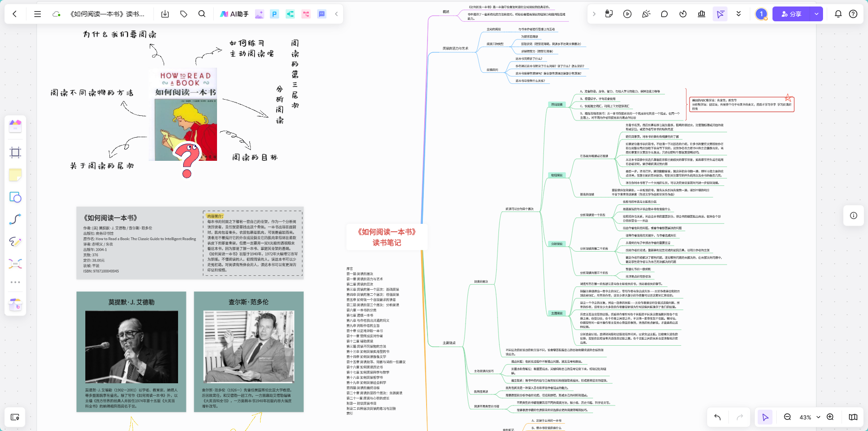The height and width of the screenshot is (431, 868).
Task: Select the pen drawing tool
Action: click(15, 241)
